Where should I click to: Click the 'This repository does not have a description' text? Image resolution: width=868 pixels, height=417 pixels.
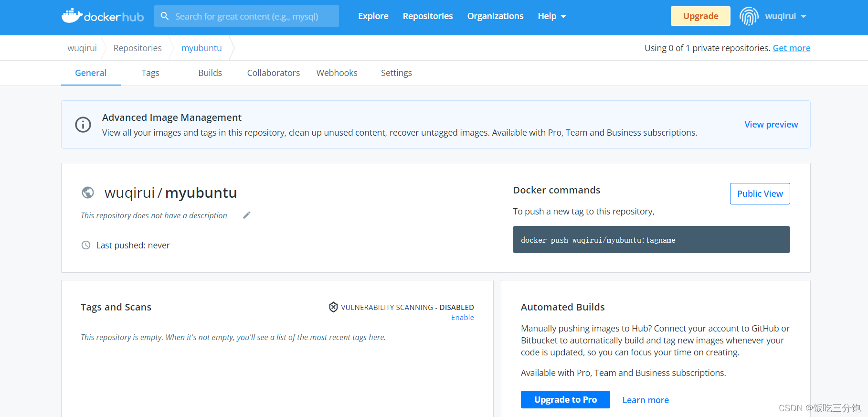pos(154,215)
